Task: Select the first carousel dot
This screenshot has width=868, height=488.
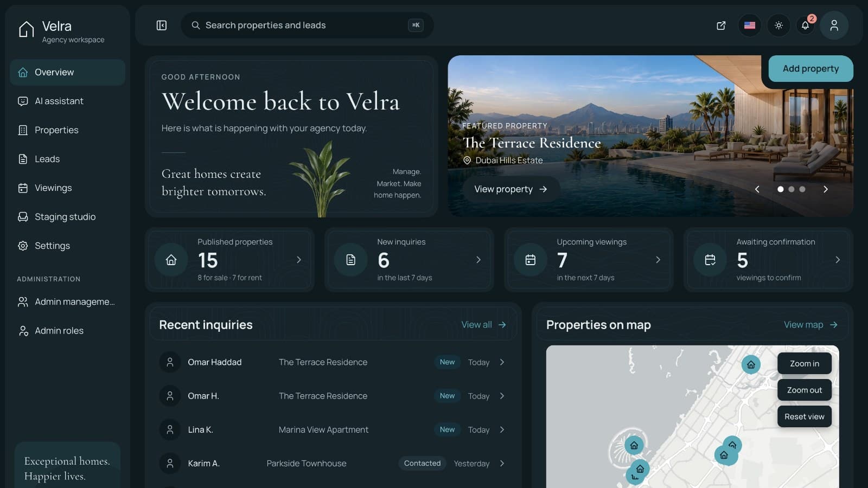Action: [x=781, y=189]
